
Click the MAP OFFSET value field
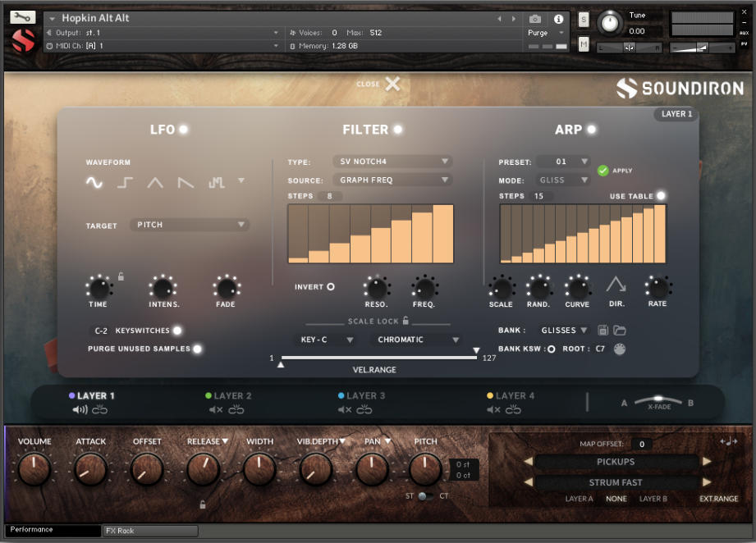[x=644, y=444]
